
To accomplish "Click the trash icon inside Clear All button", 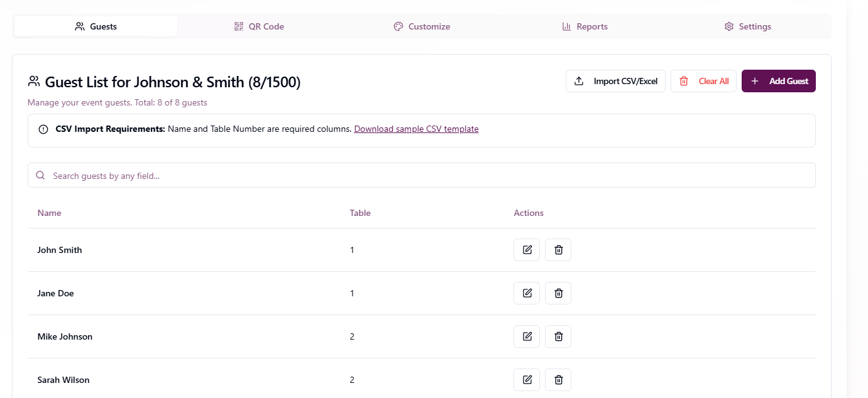I will tap(684, 80).
